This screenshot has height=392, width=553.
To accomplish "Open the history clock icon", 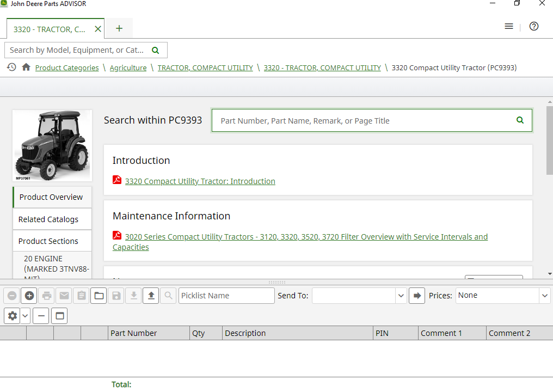I will click(x=11, y=67).
